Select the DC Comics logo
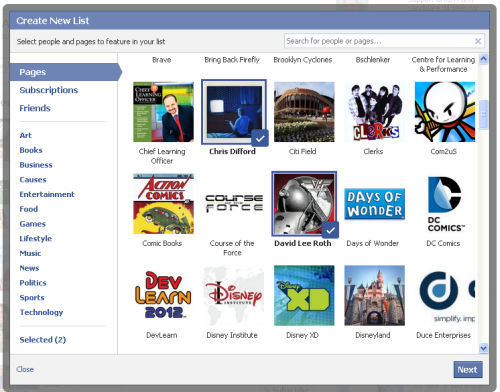This screenshot has height=392, width=500. tap(445, 204)
